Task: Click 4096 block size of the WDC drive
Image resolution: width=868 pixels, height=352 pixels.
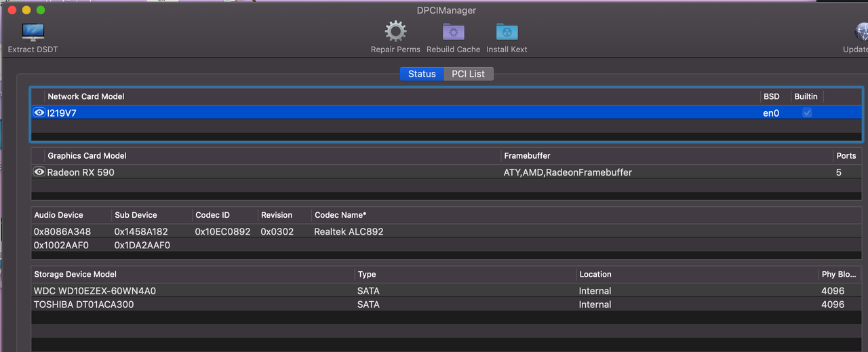Action: [x=833, y=291]
